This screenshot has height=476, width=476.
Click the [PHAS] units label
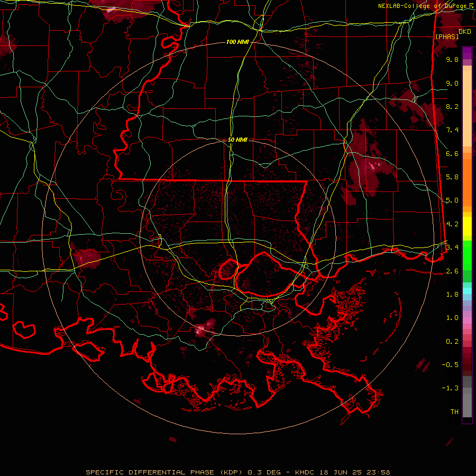pos(447,36)
